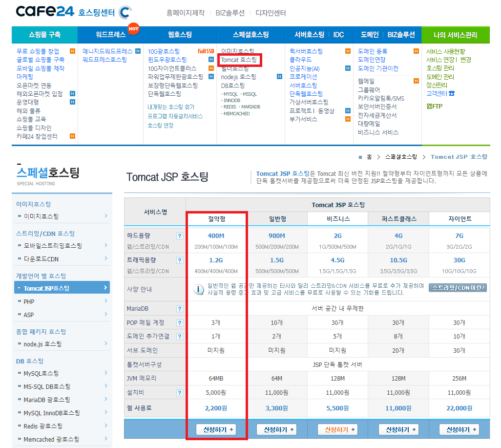The width and height of the screenshot is (501, 448).
Task: Click the Cafe24 hosting center logo
Action: click(x=74, y=12)
